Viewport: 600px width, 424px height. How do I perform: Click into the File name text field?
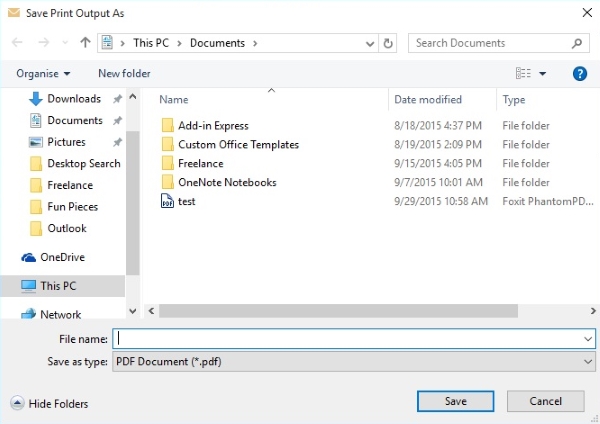click(345, 339)
